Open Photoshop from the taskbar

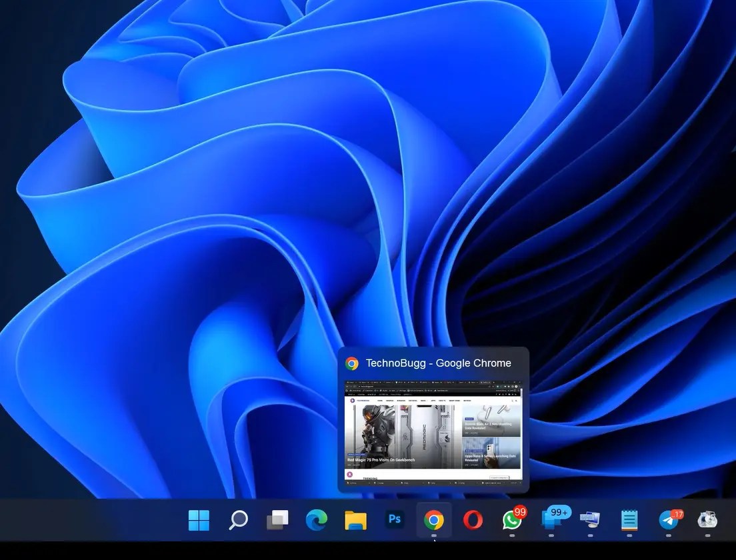[x=394, y=520]
